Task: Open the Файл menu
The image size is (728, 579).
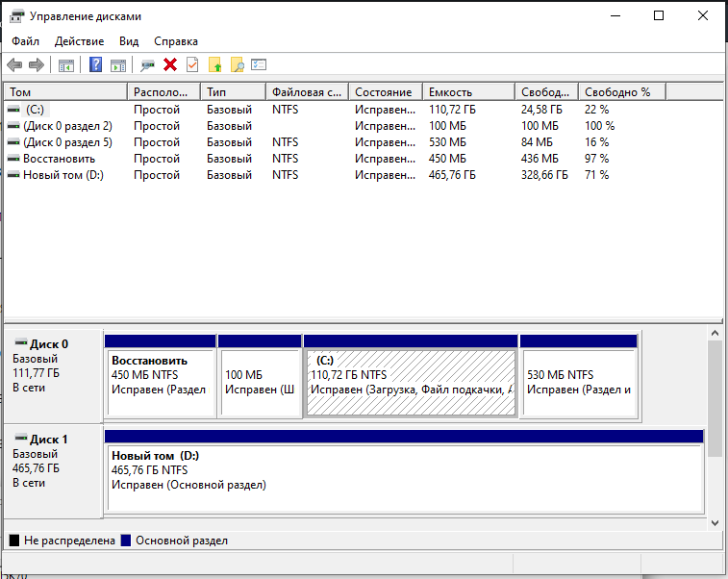Action: coord(26,41)
